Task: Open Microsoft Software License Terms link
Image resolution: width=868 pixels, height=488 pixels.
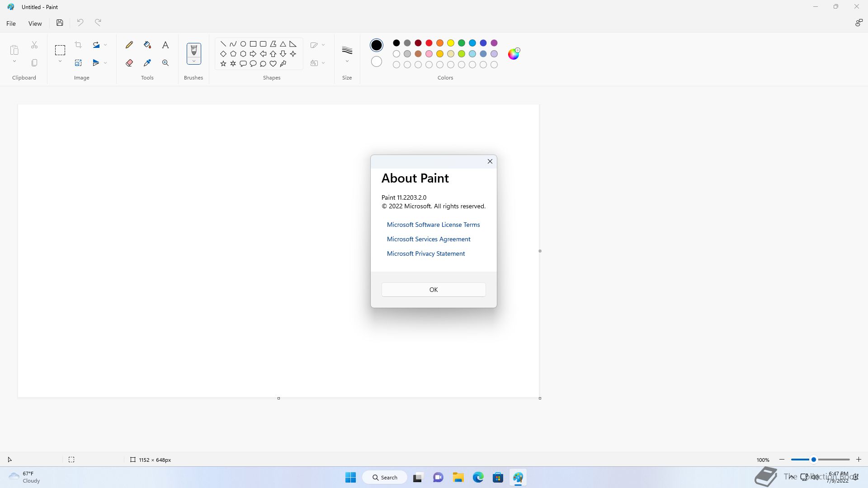Action: [x=433, y=225]
